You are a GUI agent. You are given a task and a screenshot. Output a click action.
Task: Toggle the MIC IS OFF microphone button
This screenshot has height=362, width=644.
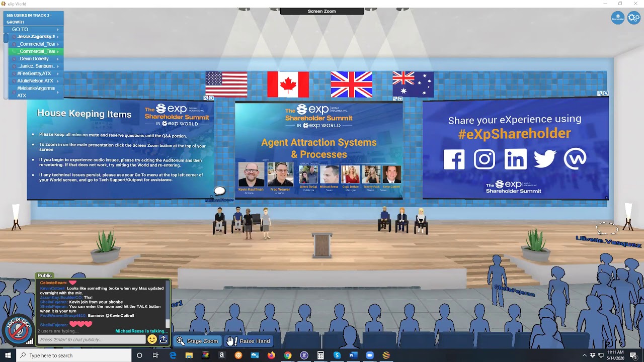[19, 330]
